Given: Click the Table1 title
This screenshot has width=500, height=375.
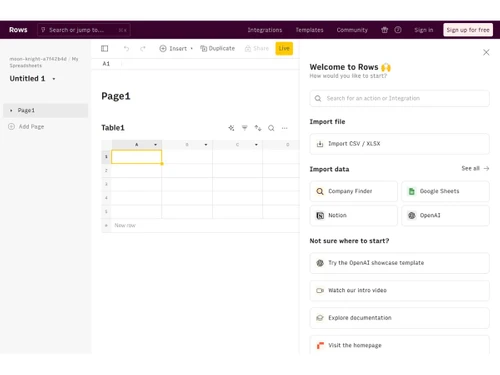Looking at the screenshot, I should (x=113, y=128).
